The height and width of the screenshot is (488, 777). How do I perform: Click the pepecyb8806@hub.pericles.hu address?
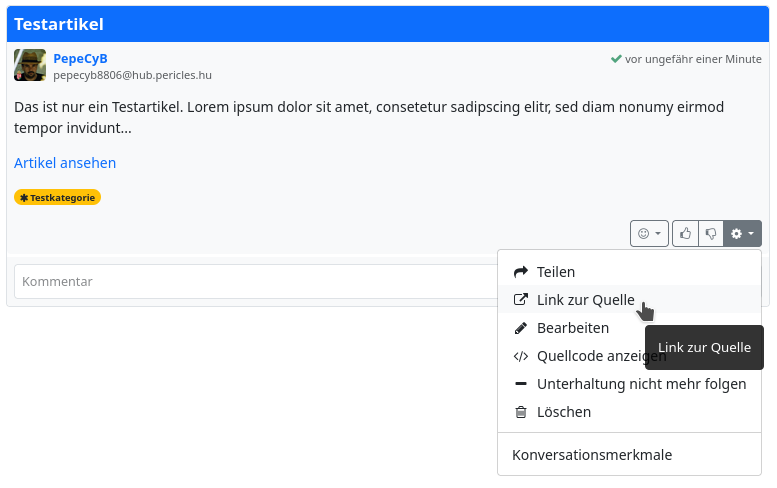coord(132,75)
